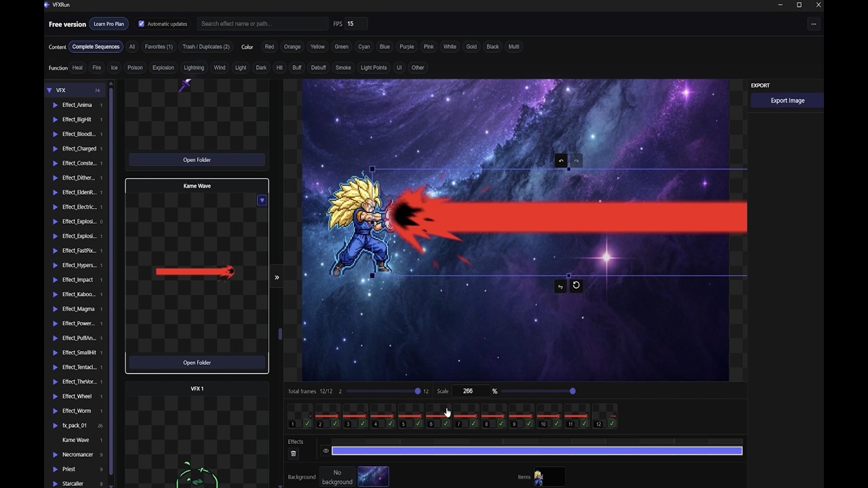Expand the Effect_Wheel folder

click(x=55, y=396)
